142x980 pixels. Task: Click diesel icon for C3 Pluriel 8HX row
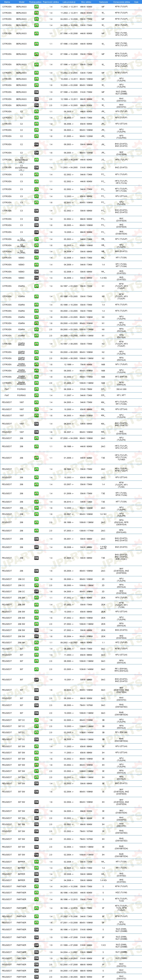pos(36,252)
